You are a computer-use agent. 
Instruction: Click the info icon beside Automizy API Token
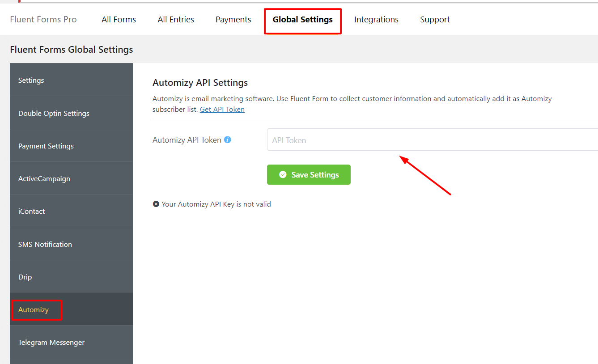(x=228, y=140)
